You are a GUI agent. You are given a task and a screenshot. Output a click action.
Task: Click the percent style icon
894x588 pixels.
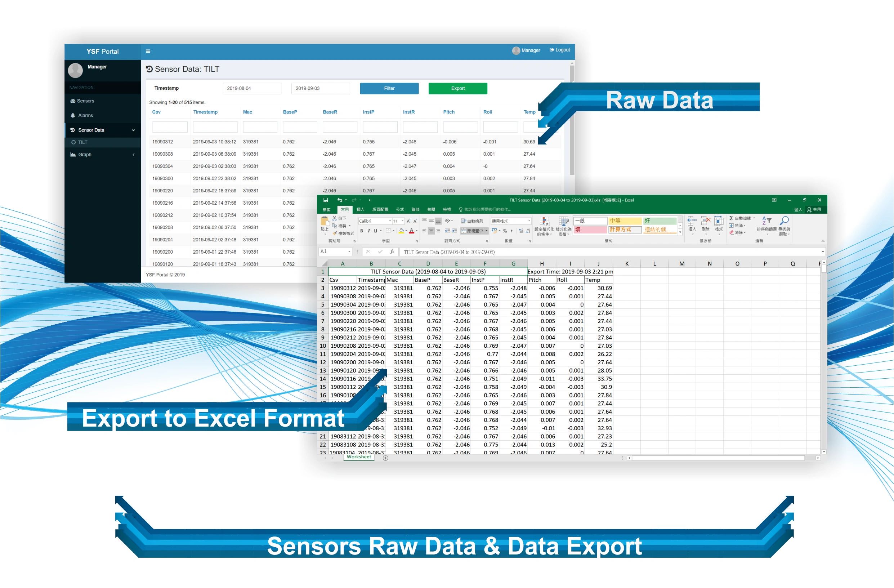pos(505,231)
